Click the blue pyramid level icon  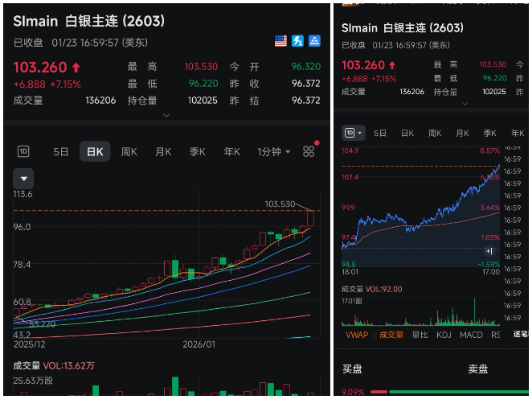[x=314, y=41]
